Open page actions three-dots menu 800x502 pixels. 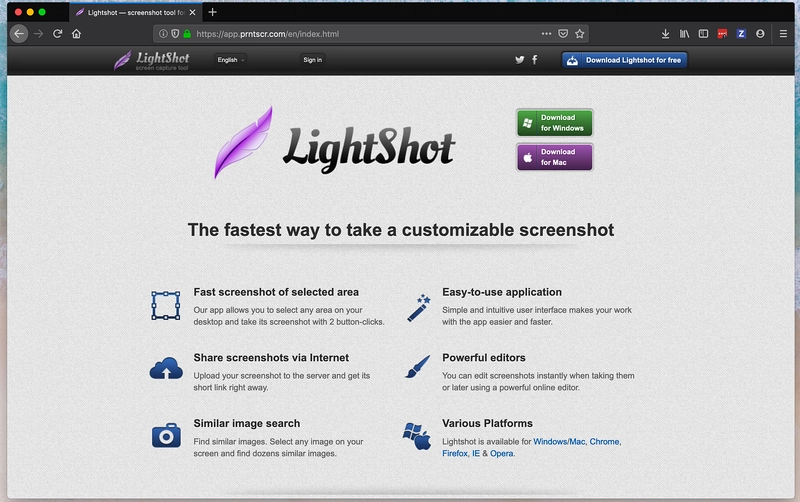[x=546, y=34]
